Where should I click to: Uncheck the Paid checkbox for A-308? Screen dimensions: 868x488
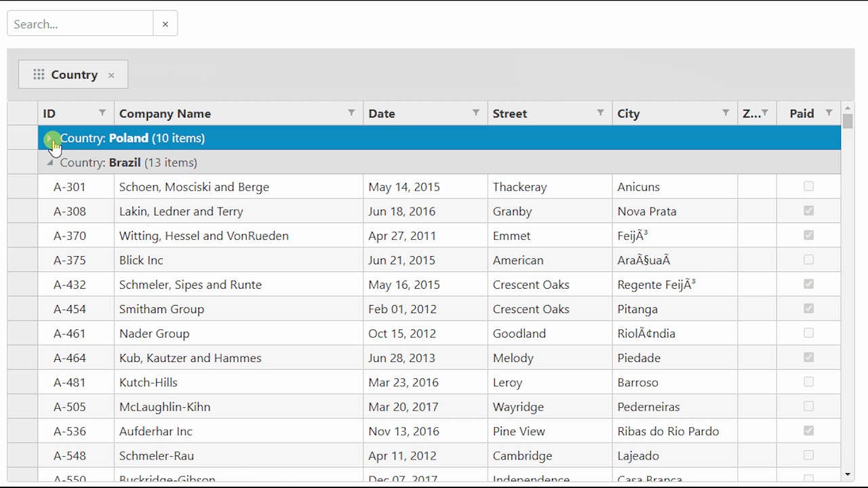(808, 211)
